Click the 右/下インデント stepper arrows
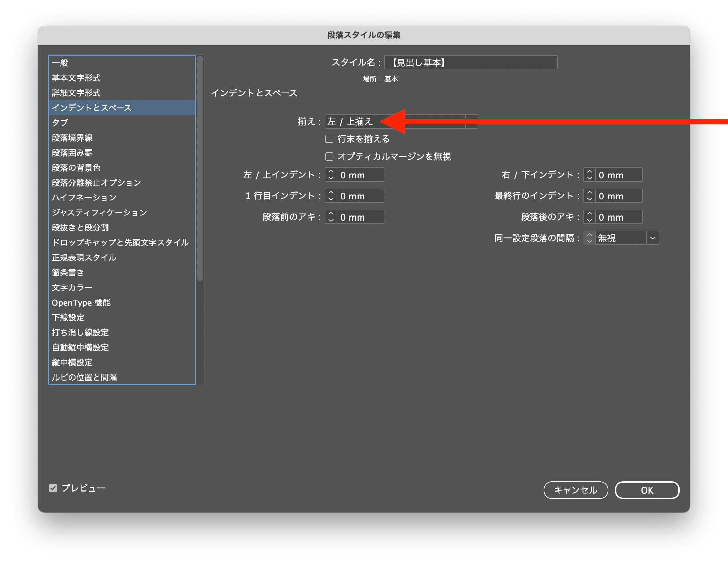The width and height of the screenshot is (728, 563). click(x=589, y=175)
